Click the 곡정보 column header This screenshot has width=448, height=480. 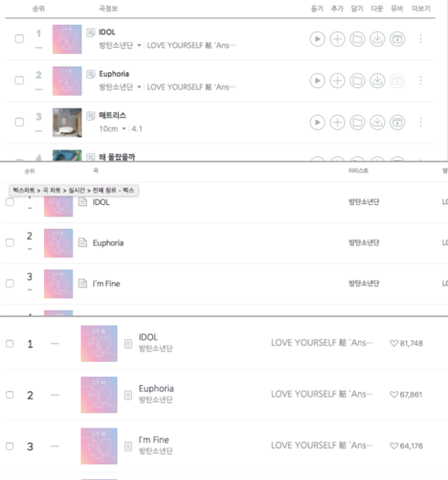108,9
